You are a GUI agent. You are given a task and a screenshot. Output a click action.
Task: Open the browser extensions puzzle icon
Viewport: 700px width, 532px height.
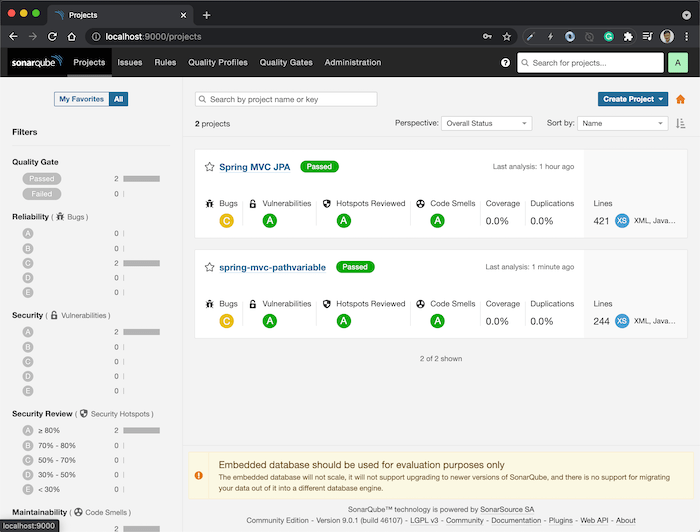coord(628,37)
